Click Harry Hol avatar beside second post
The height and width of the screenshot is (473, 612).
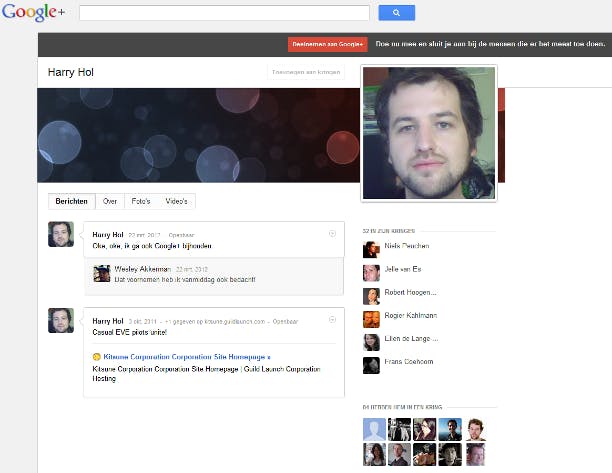[x=61, y=320]
